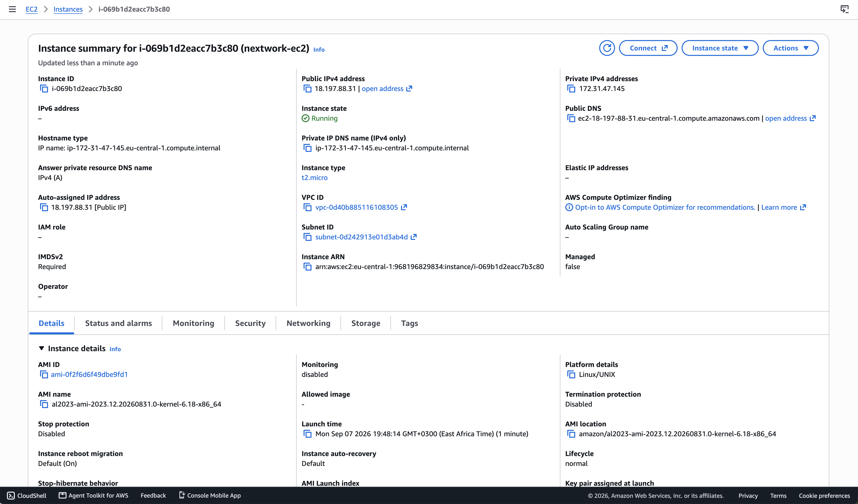Open Privacy link in footer
Viewport: 858px width, 504px height.
[748, 496]
